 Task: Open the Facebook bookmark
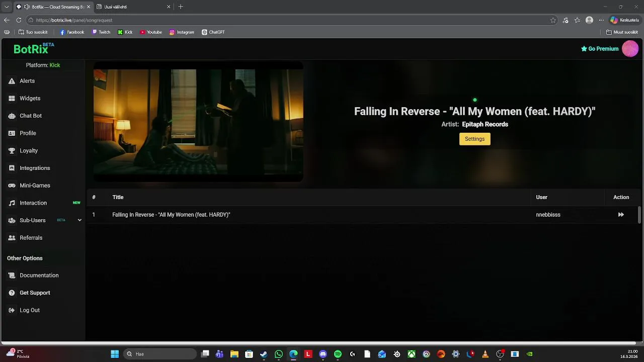pos(72,32)
